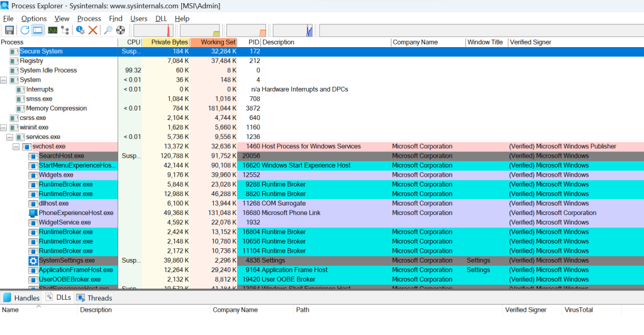Select StartMenuExperienceHost process row
Screen dimensions: 644x335
322,165
